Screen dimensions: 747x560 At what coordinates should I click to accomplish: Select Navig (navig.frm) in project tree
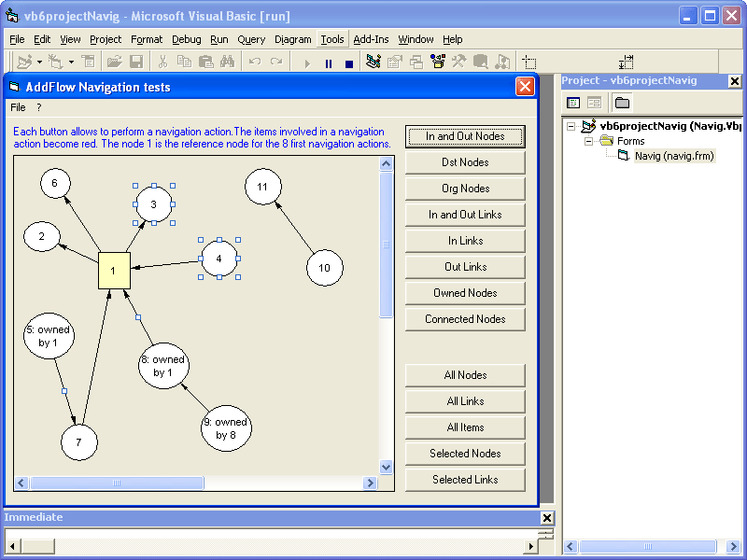[674, 156]
